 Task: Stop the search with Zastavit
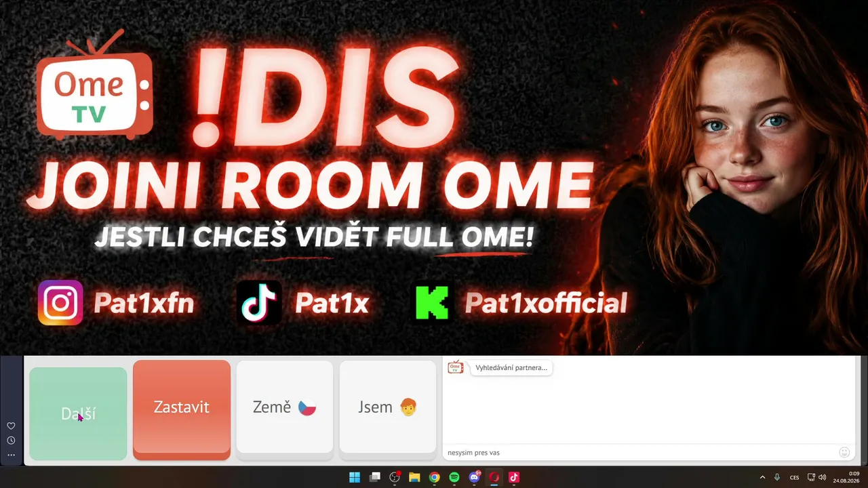pos(182,409)
